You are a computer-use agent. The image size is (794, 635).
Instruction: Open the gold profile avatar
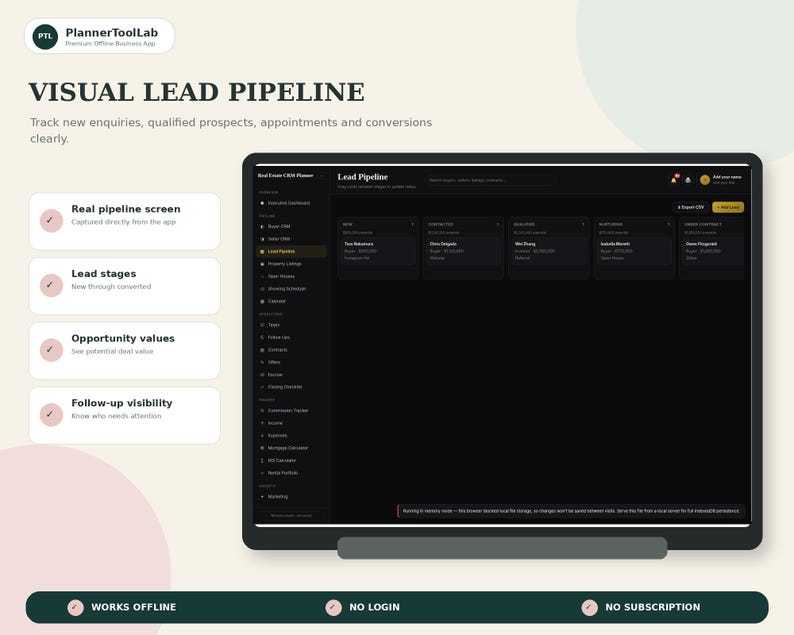point(704,180)
